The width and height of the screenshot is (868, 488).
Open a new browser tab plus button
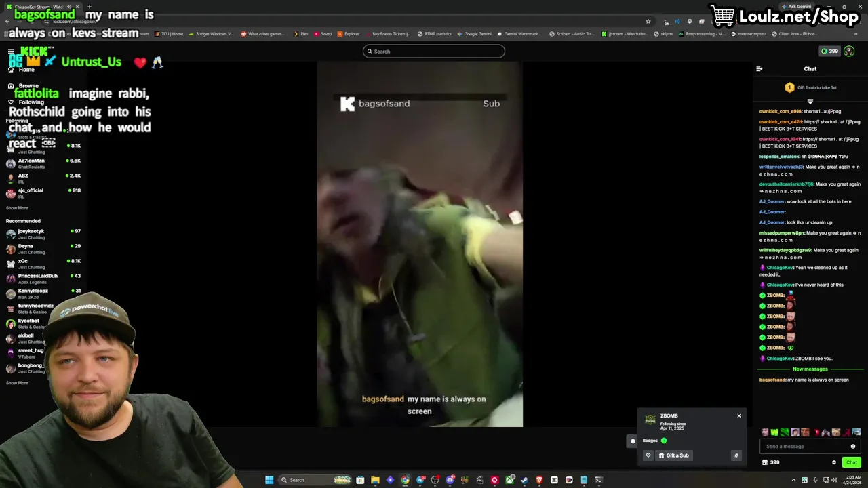[x=89, y=7]
